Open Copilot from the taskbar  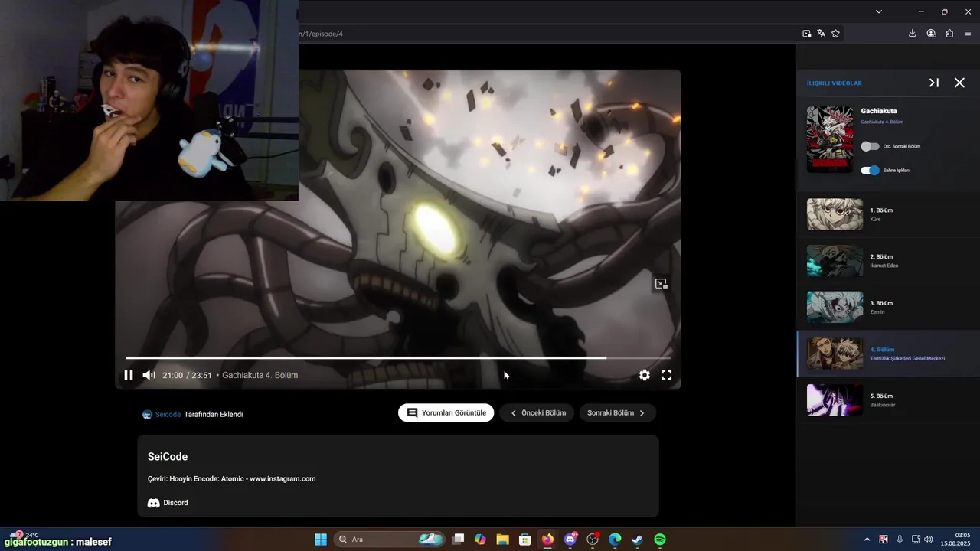click(x=480, y=540)
